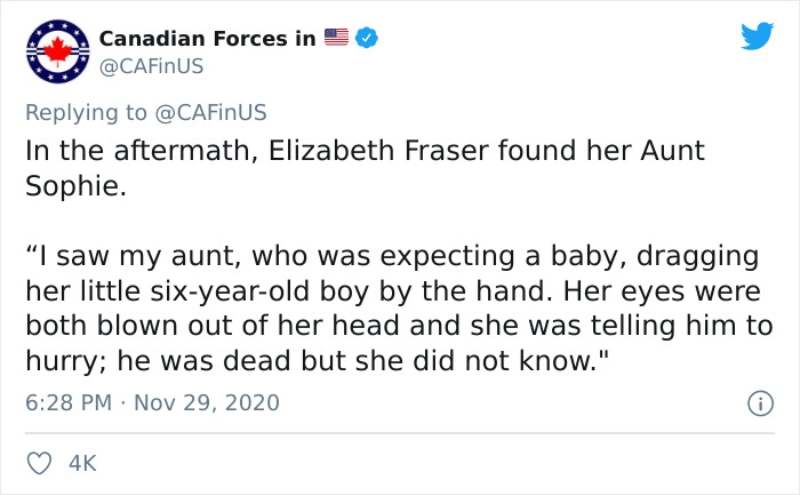The width and height of the screenshot is (800, 495).
Task: Open the Canadian Forces profile avatar
Action: (58, 51)
